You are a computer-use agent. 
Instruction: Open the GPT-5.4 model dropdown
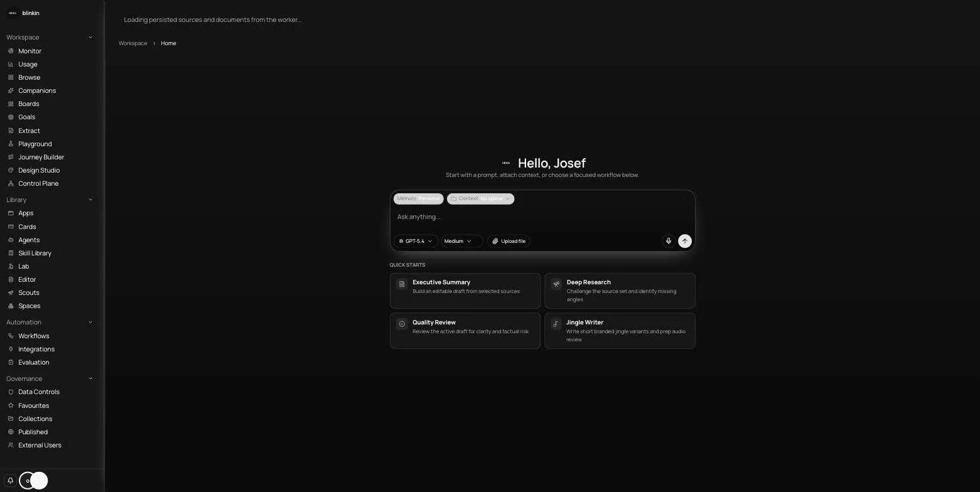pyautogui.click(x=416, y=241)
